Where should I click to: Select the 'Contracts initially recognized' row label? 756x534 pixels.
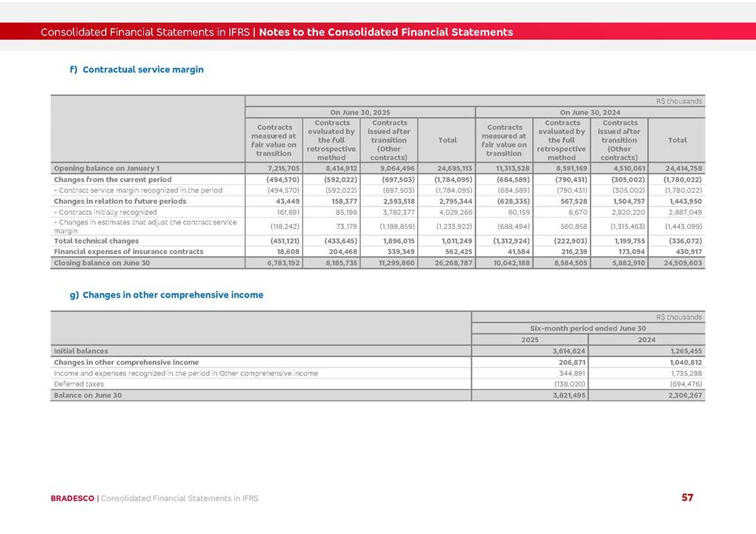pos(105,212)
